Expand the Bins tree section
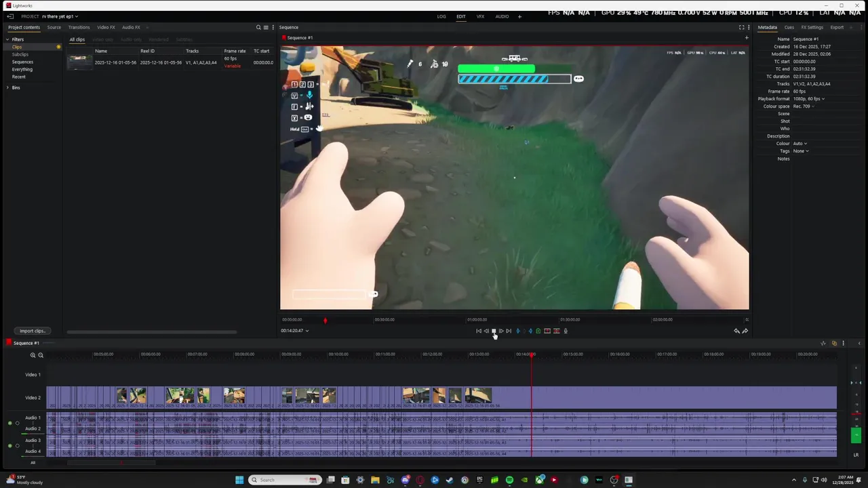The image size is (868, 488). pos(7,87)
